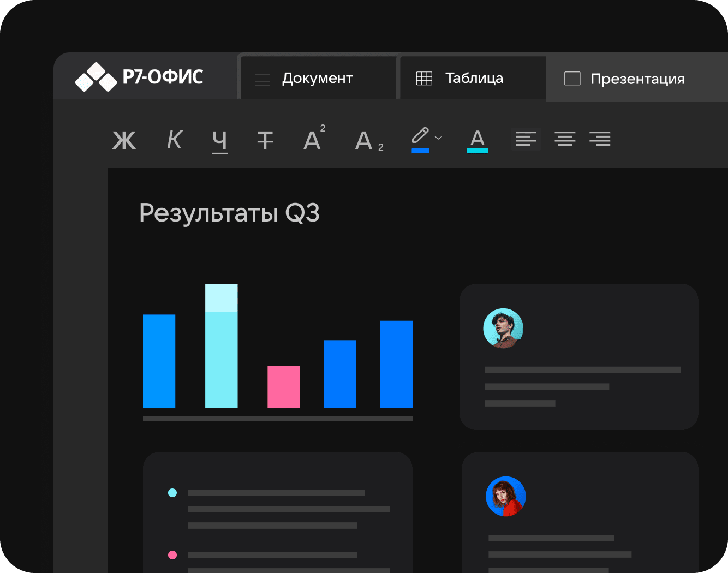Apply superscript formatting
Viewport: 728px width, 573px height.
click(314, 139)
